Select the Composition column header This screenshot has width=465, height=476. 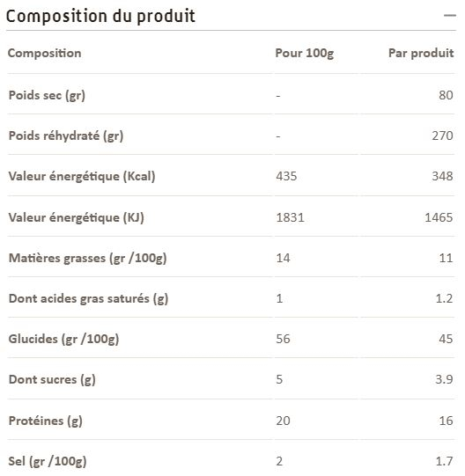tap(45, 53)
